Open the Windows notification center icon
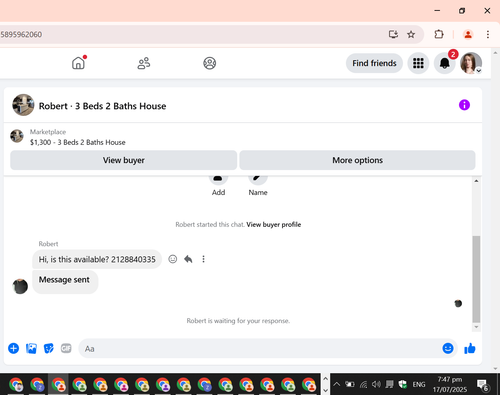The image size is (500, 395). (x=483, y=385)
